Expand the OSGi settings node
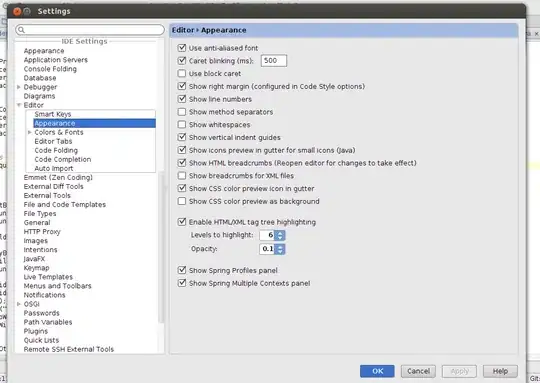The height and width of the screenshot is (383, 540). pos(19,304)
